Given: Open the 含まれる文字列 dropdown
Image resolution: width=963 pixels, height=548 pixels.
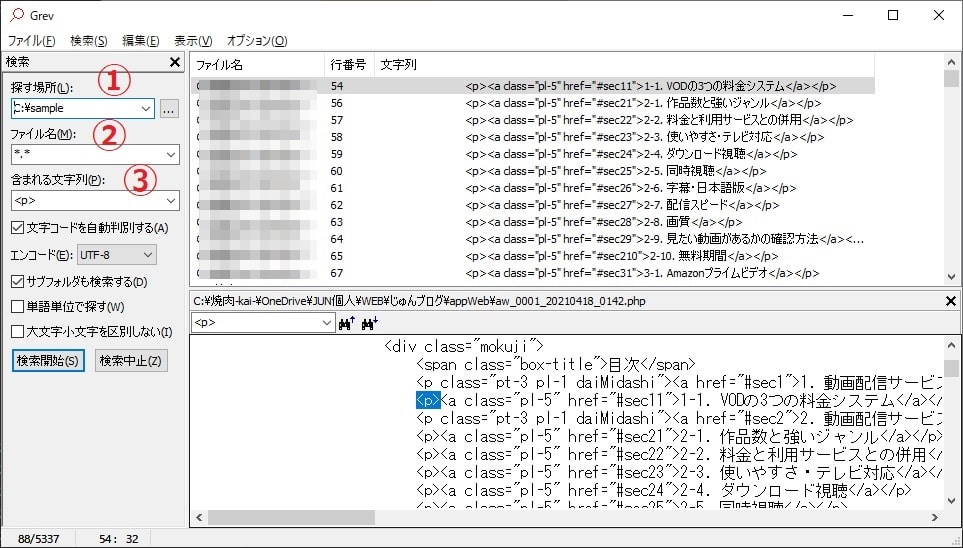Looking at the screenshot, I should [171, 200].
